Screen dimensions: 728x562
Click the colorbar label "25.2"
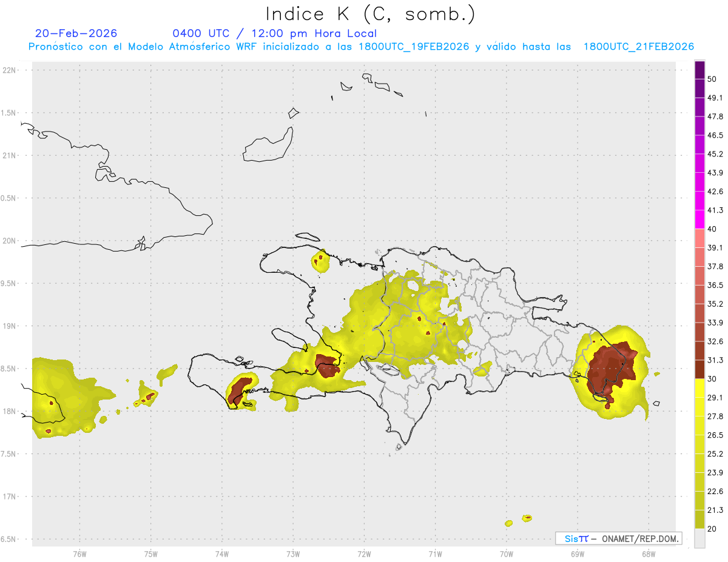click(715, 453)
